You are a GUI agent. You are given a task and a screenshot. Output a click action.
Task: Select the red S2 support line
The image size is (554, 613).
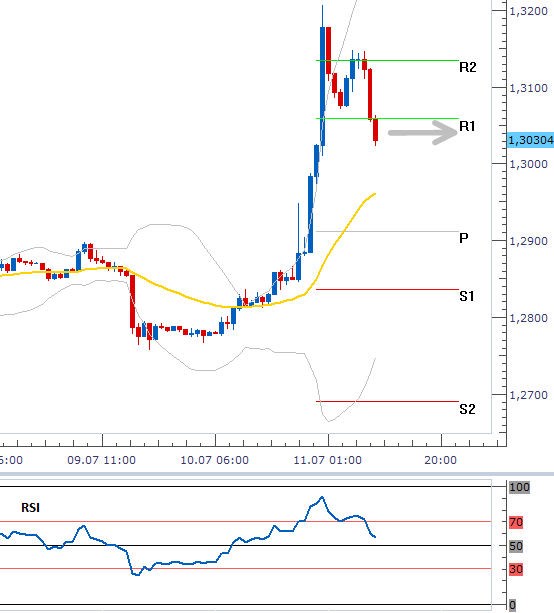(x=387, y=401)
